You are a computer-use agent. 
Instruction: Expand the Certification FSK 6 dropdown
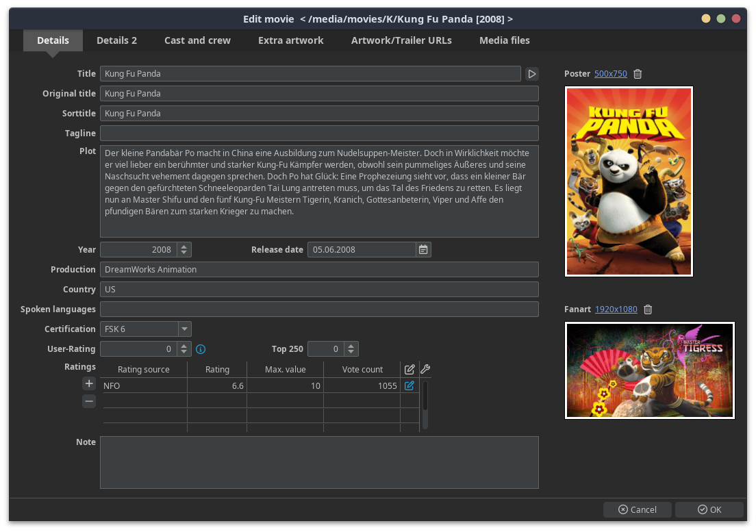tap(184, 329)
